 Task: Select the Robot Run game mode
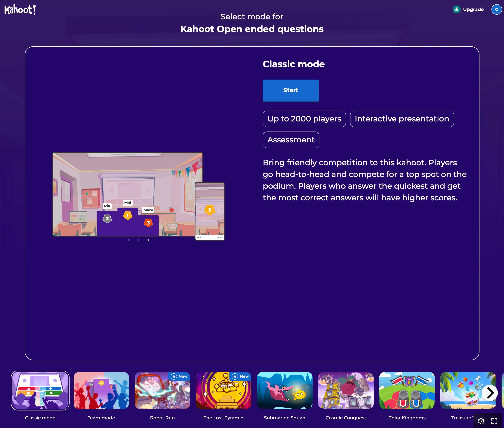(x=162, y=390)
